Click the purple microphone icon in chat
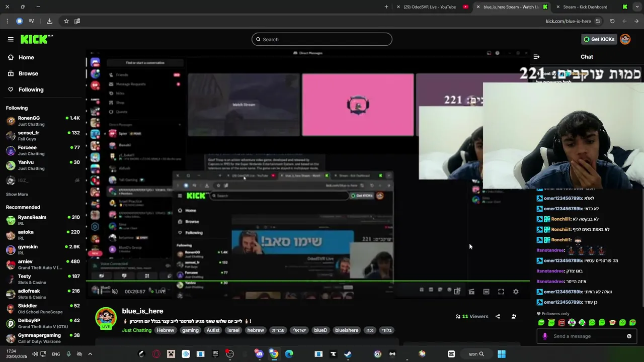This screenshot has width=644, height=362. click(x=544, y=336)
